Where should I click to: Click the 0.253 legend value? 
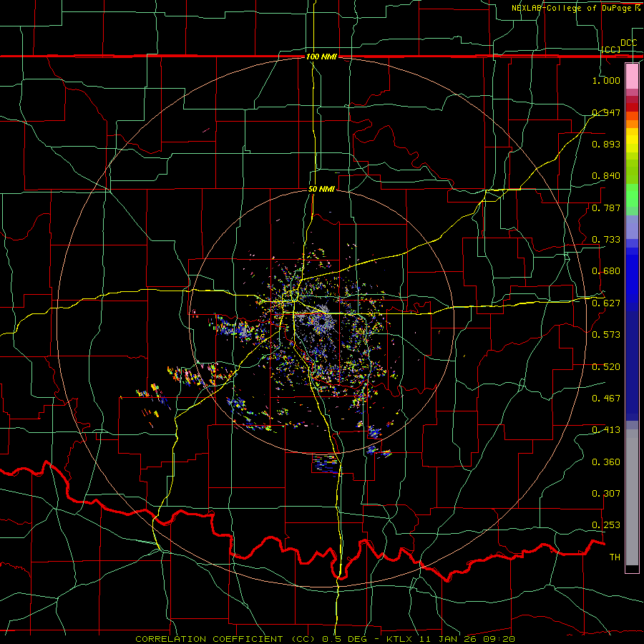click(x=606, y=525)
